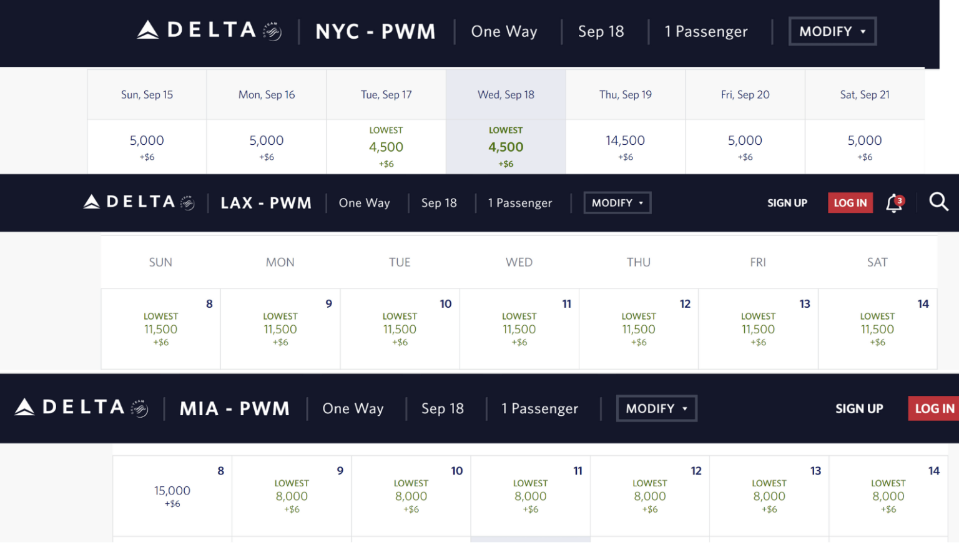Select the Thursday 12 fare of 11,500 miles
959x560 pixels.
coord(638,329)
